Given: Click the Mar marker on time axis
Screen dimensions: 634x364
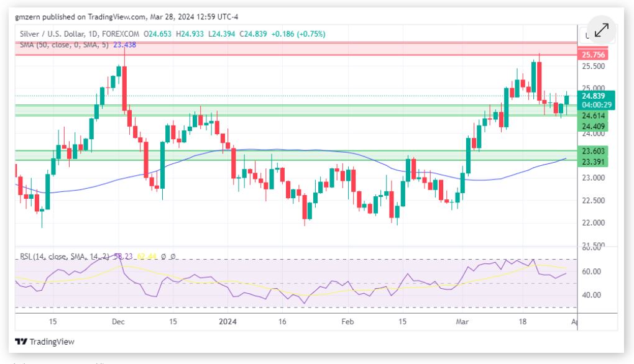Looking at the screenshot, I should [x=462, y=322].
